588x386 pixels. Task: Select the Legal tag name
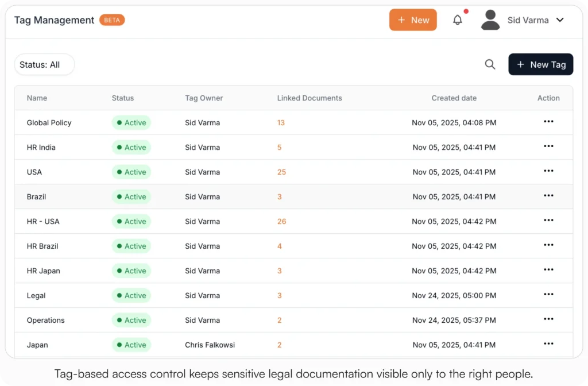point(36,296)
